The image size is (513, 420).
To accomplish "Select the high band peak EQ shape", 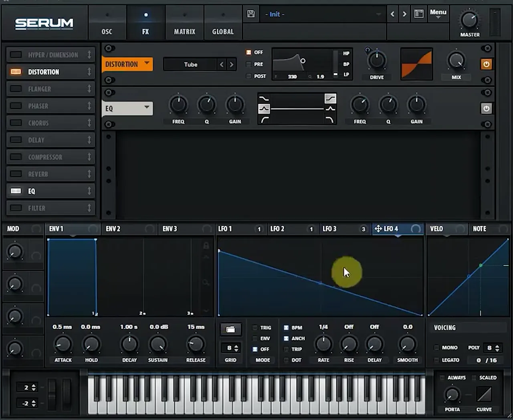I will pos(330,109).
